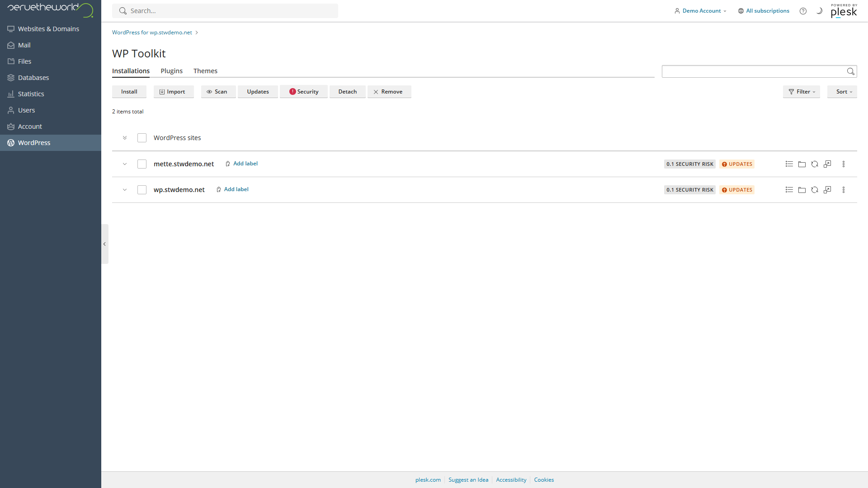
Task: Click the clone icon for mette.stwdemo.net
Action: point(827,164)
